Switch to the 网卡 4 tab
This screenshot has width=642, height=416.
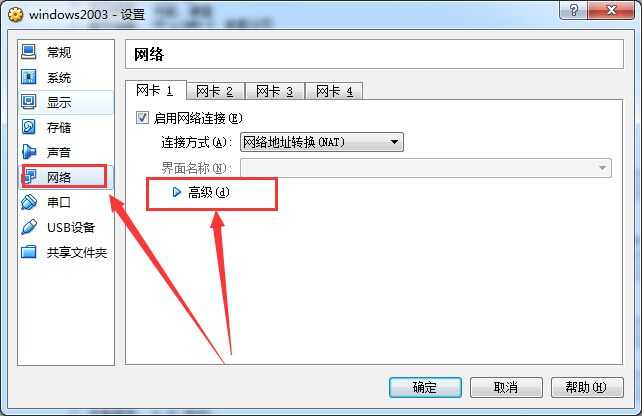(x=335, y=91)
